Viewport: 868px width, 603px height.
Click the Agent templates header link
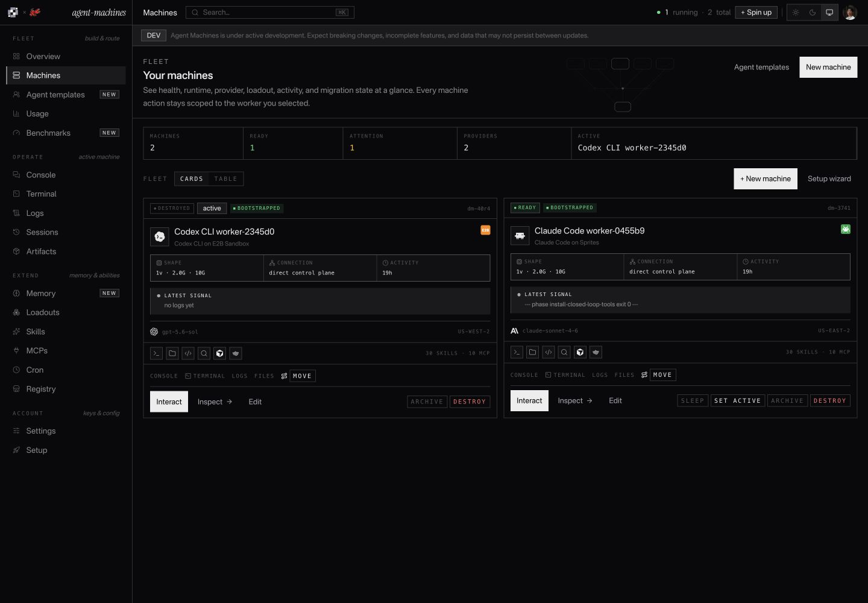(761, 67)
